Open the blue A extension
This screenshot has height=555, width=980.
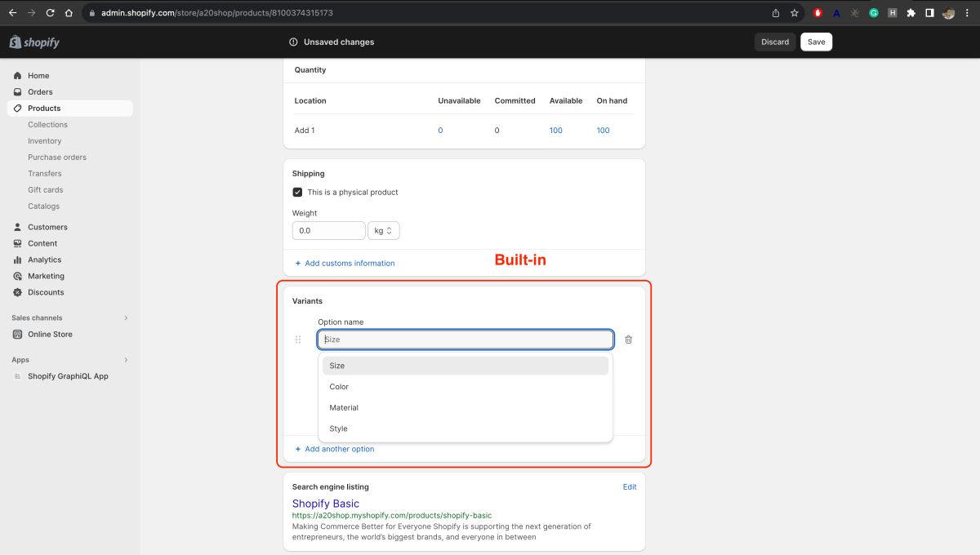(836, 13)
